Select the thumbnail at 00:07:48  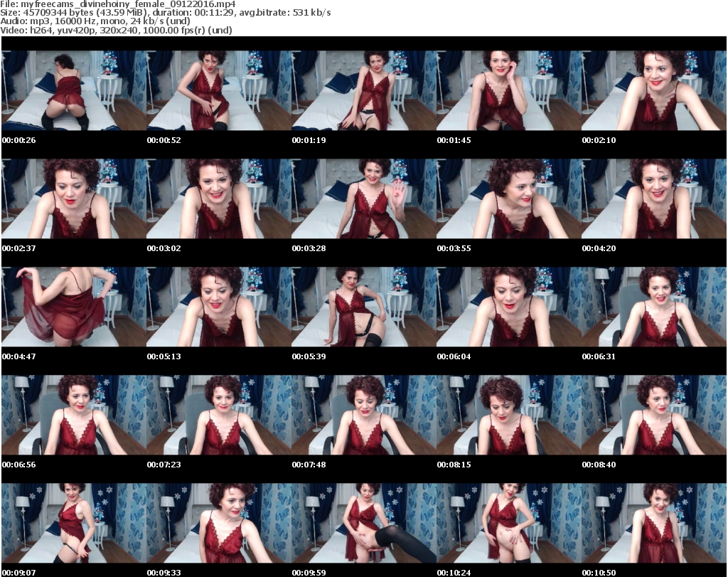point(363,415)
